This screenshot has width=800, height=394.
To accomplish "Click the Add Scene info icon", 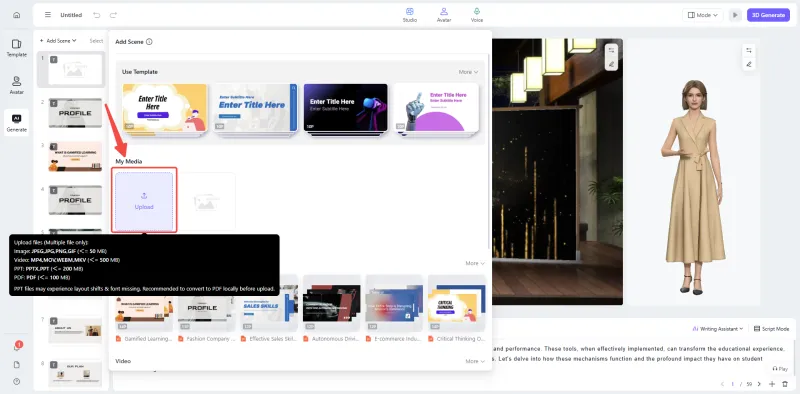I will (149, 42).
